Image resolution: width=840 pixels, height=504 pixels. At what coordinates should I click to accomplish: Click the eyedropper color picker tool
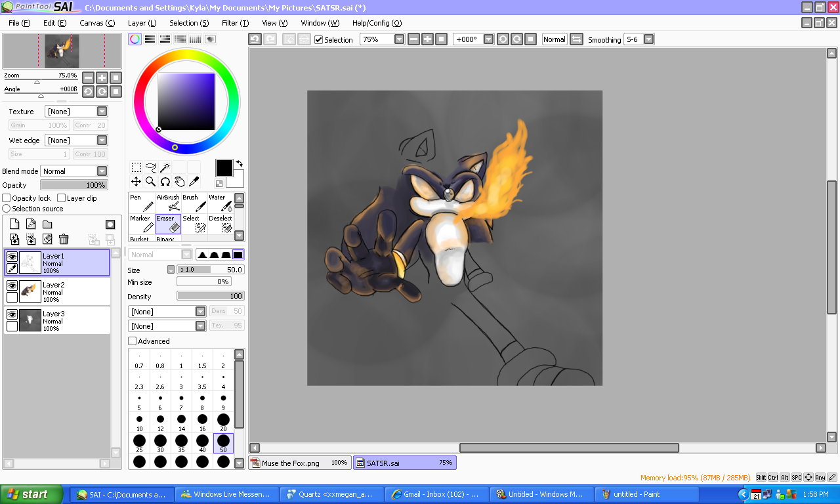tap(194, 182)
